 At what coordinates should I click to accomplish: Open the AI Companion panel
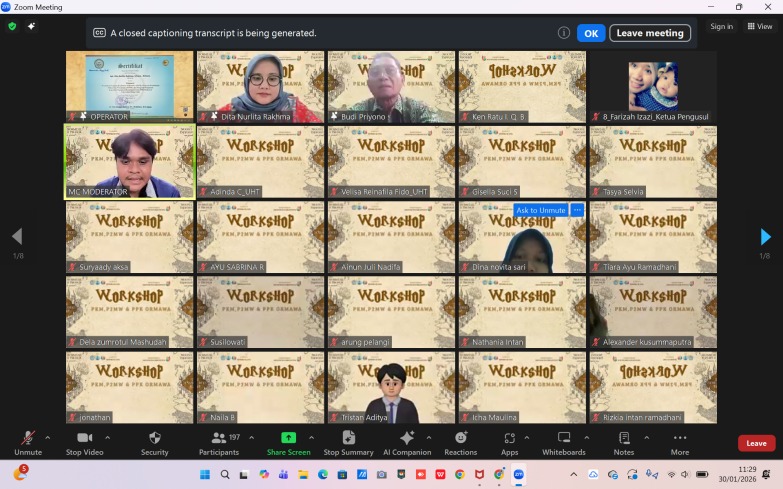pos(406,442)
